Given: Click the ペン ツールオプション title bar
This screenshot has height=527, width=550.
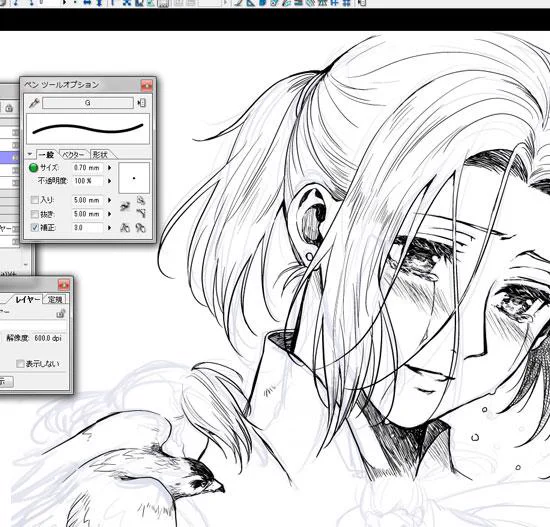Looking at the screenshot, I should tap(81, 85).
